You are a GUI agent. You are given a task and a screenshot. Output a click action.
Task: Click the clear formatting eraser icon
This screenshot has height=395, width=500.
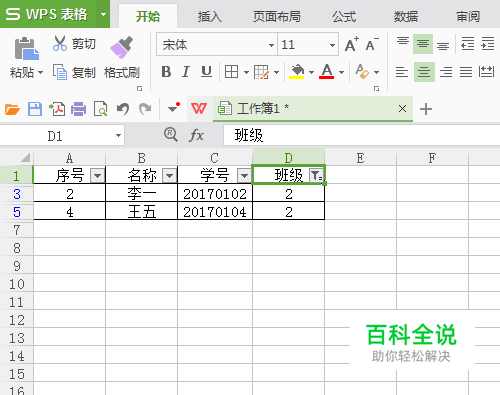coord(362,72)
